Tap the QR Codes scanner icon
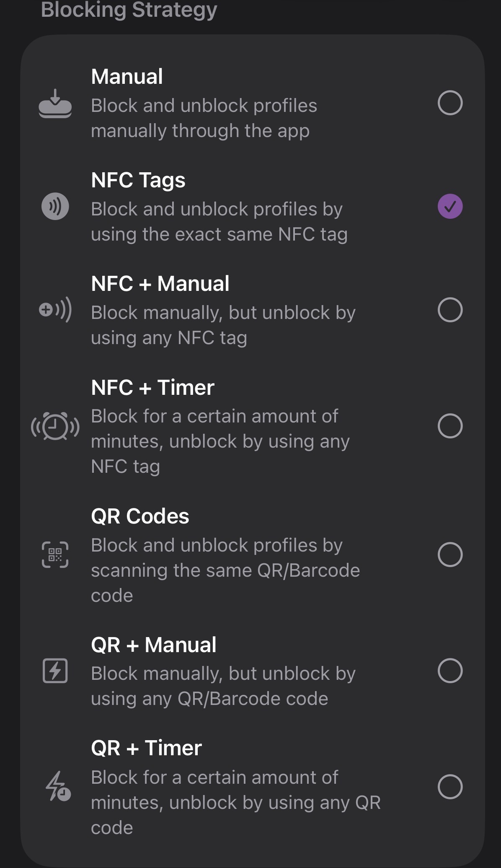This screenshot has height=868, width=501. 55,554
